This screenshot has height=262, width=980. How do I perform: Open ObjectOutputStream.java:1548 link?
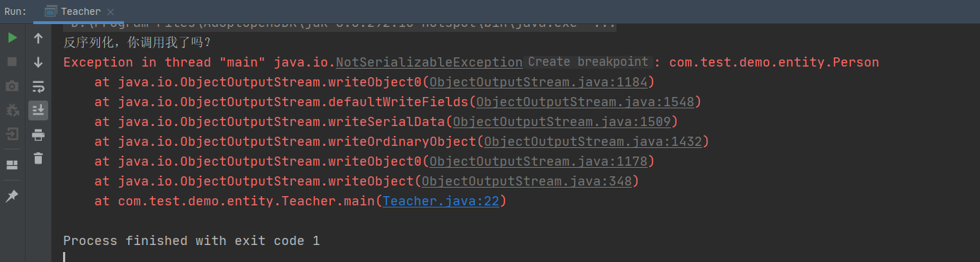pyautogui.click(x=585, y=102)
